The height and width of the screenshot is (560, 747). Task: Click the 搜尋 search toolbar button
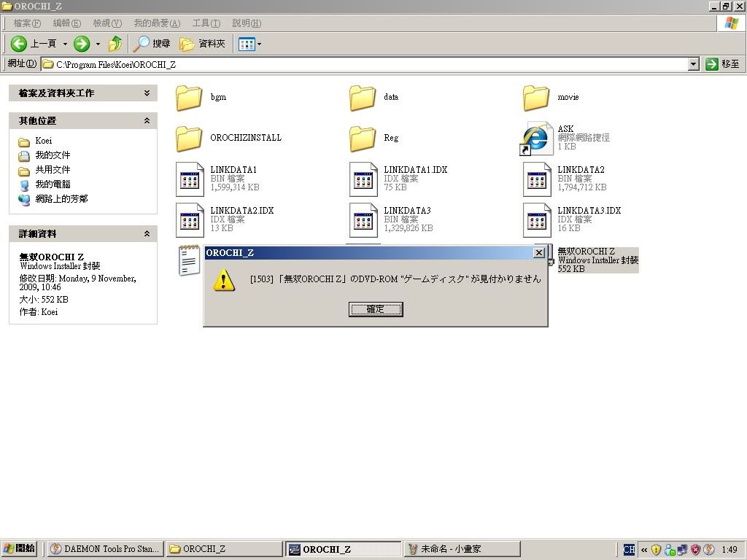click(x=152, y=44)
